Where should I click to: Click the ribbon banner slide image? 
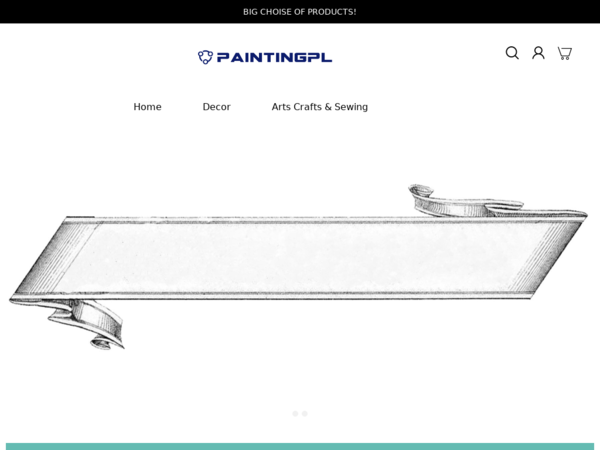(x=298, y=266)
